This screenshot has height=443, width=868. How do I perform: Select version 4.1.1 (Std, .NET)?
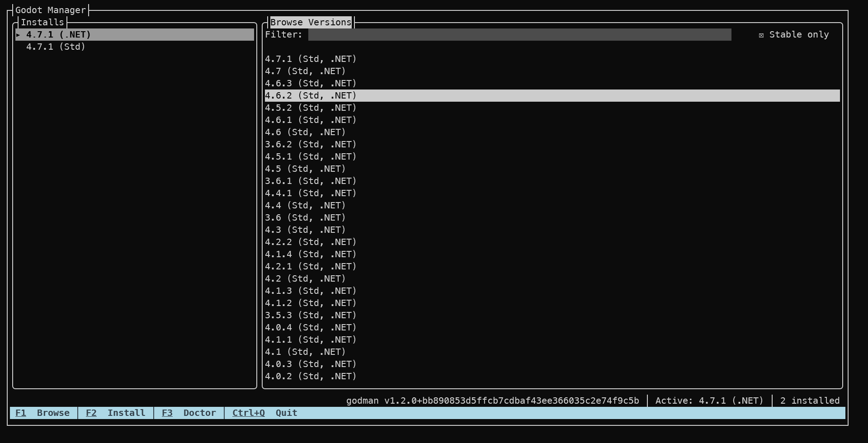pos(552,340)
